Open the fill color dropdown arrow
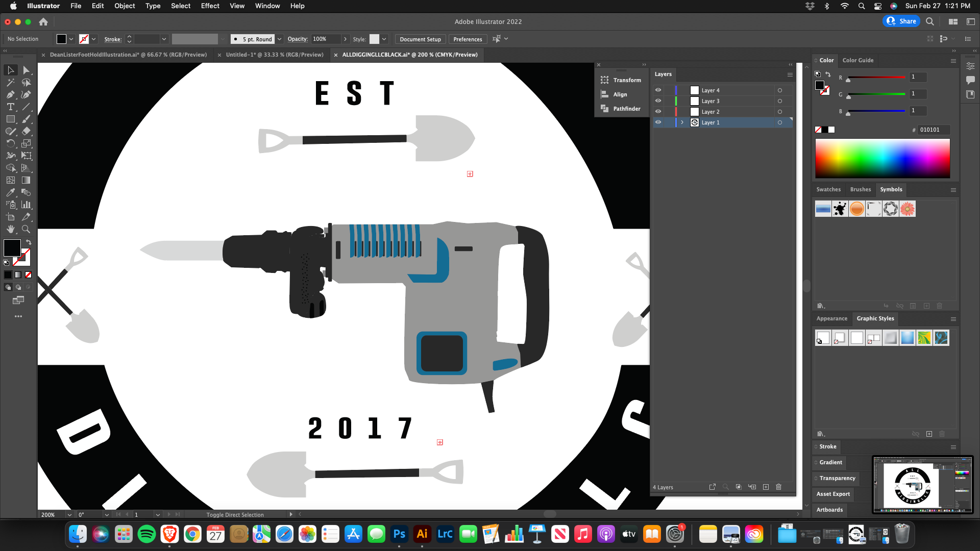 click(x=71, y=39)
